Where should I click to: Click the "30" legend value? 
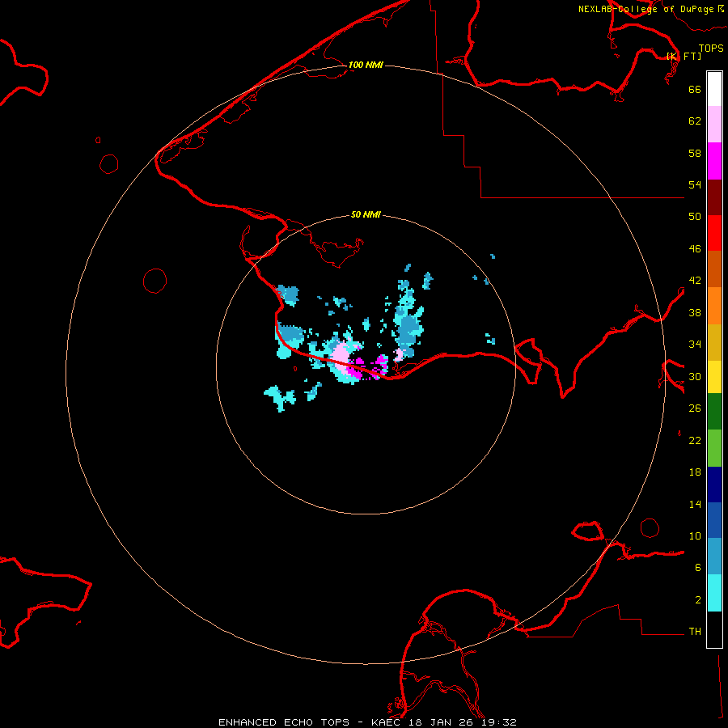(x=695, y=376)
